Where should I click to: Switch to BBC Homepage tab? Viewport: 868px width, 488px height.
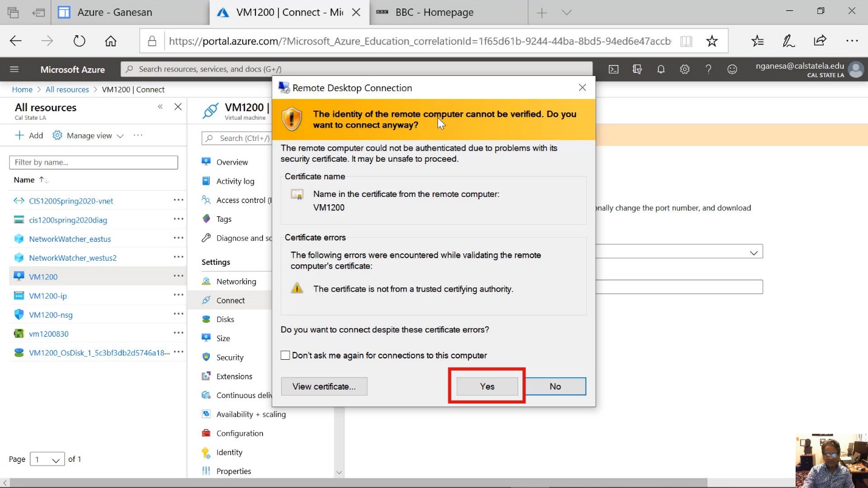pyautogui.click(x=434, y=12)
